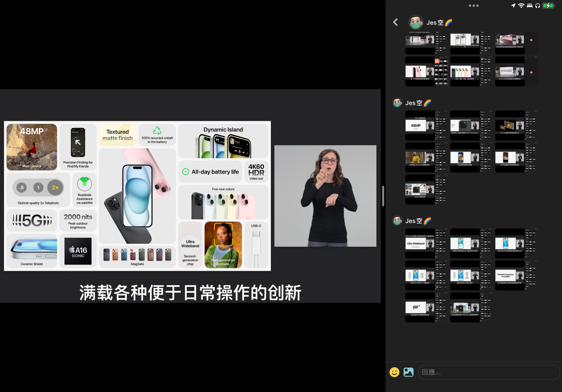Tap the Precision Finding for Find My friends tile

pyautogui.click(x=78, y=147)
